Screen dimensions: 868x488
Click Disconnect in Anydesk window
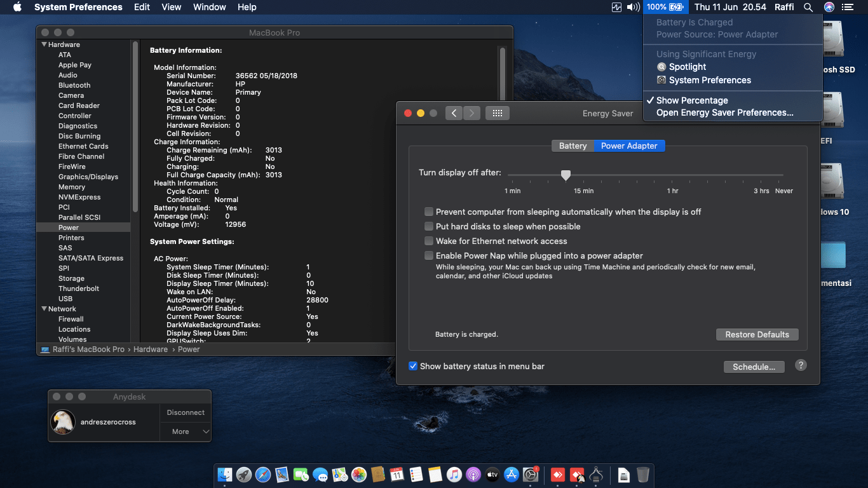coord(186,412)
